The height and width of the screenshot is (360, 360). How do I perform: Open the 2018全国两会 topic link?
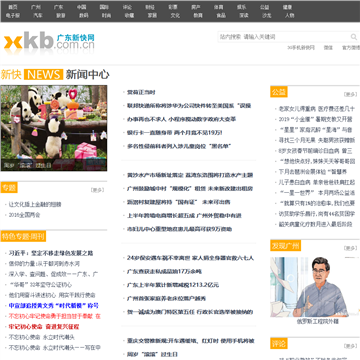24,215
